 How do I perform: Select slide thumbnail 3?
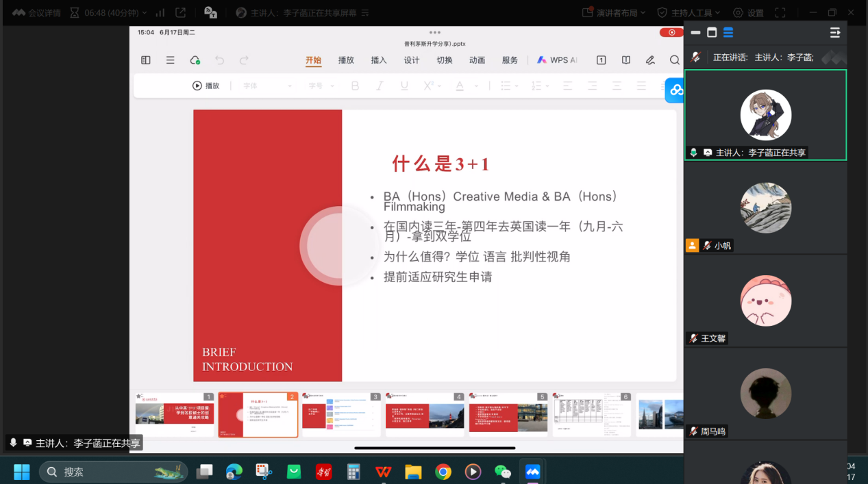(341, 414)
